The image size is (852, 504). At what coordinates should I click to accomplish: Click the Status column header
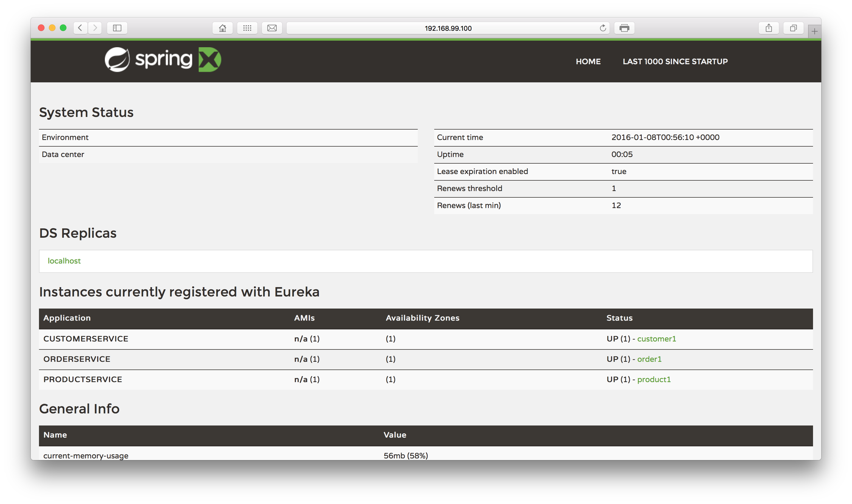coord(620,318)
